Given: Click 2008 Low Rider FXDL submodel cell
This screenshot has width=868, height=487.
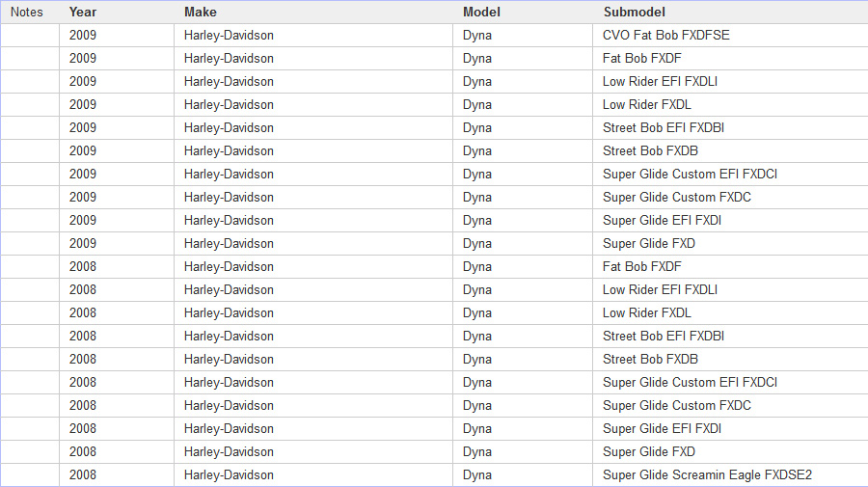Looking at the screenshot, I should click(647, 312).
